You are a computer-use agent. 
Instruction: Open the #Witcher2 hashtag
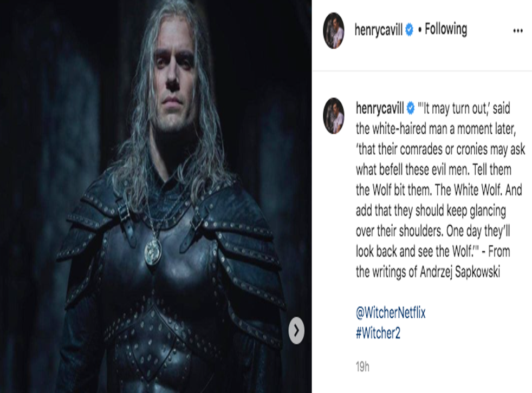tap(378, 333)
